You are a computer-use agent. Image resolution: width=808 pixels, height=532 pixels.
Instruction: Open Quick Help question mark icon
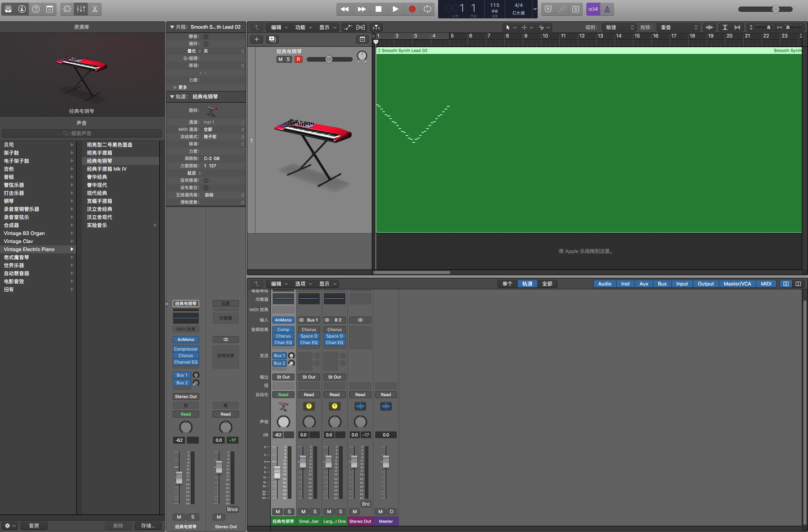click(36, 9)
